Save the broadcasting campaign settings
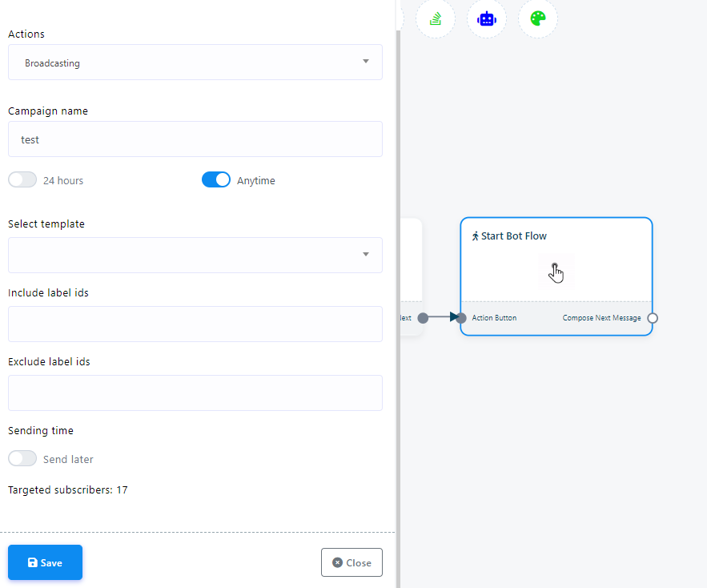Screen dimensions: 707x588 [x=45, y=562]
